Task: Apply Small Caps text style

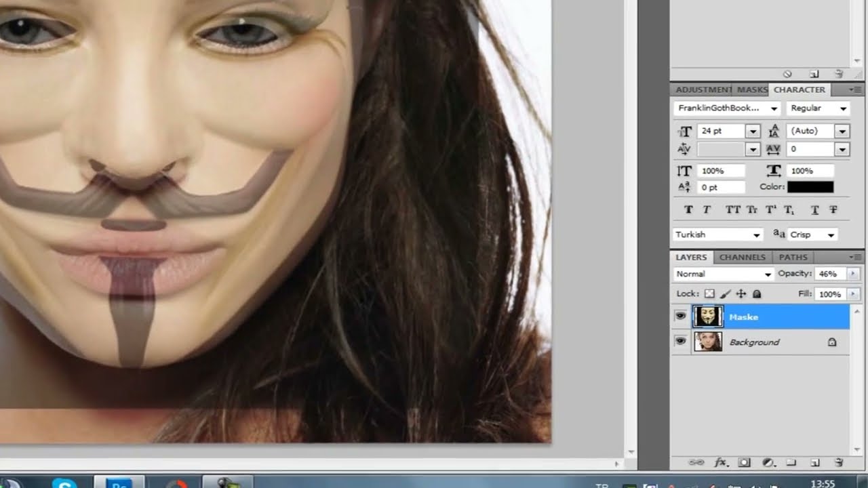Action: [x=751, y=210]
